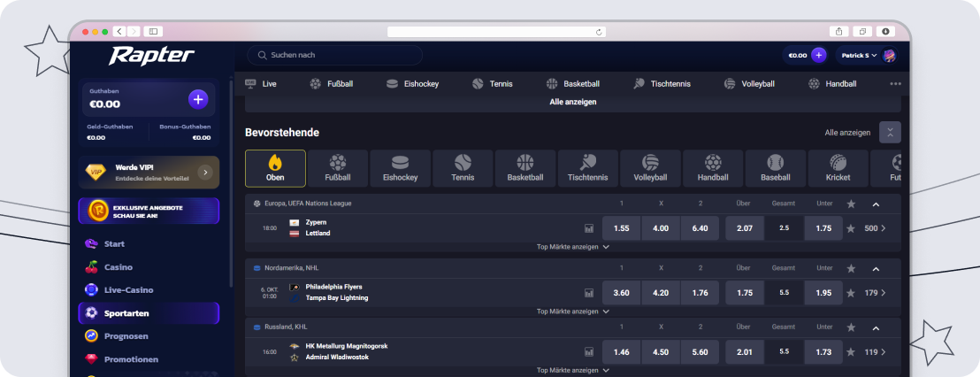
Task: Collapse the Nordamerika NHL section
Action: (x=876, y=268)
